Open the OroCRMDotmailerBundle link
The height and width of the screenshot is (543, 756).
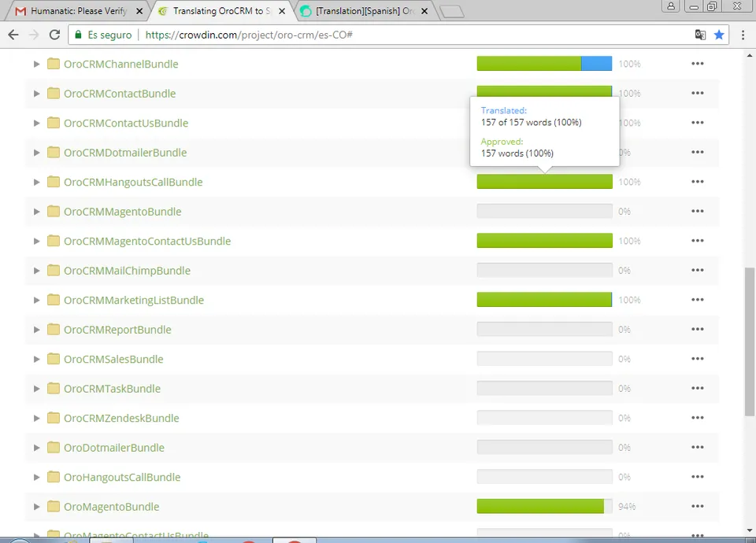[x=125, y=153]
